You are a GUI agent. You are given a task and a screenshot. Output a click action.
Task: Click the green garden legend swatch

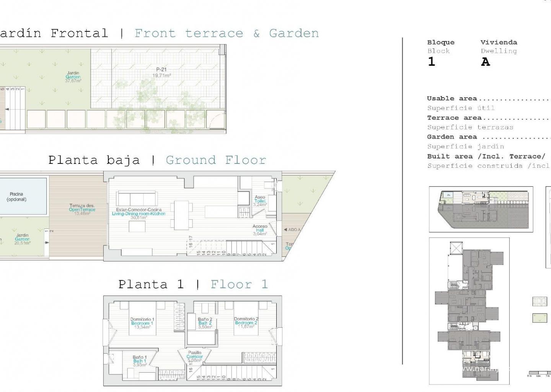[540, 318]
